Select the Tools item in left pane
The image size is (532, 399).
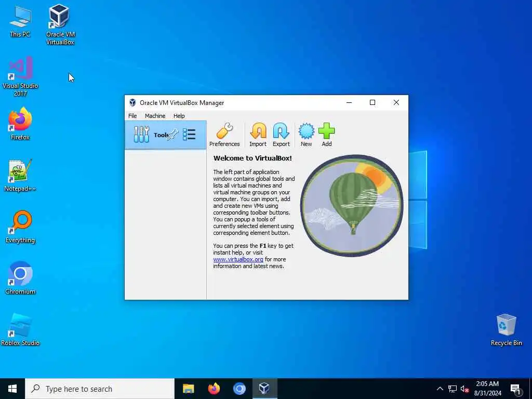[166, 135]
